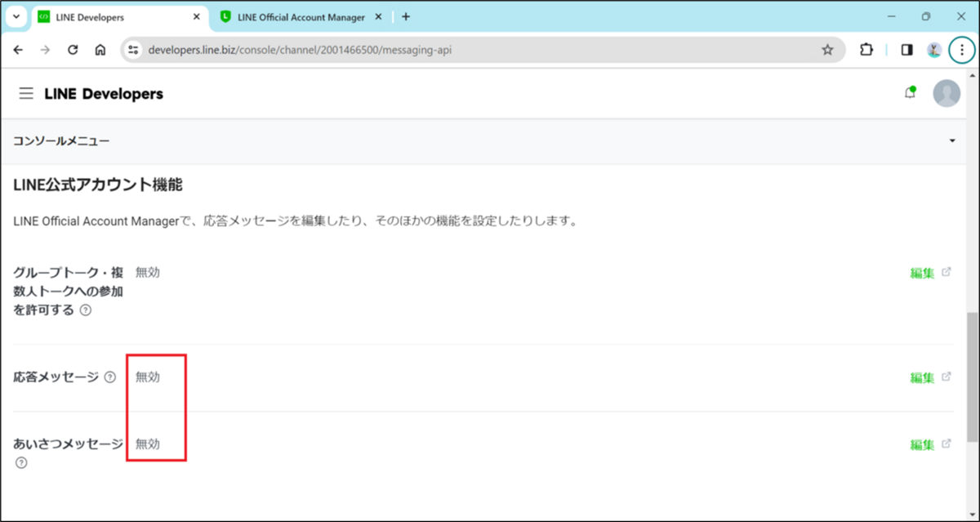Screen dimensions: 980x522
Task: Open the tab search dropdown arrow
Action: coord(16,16)
